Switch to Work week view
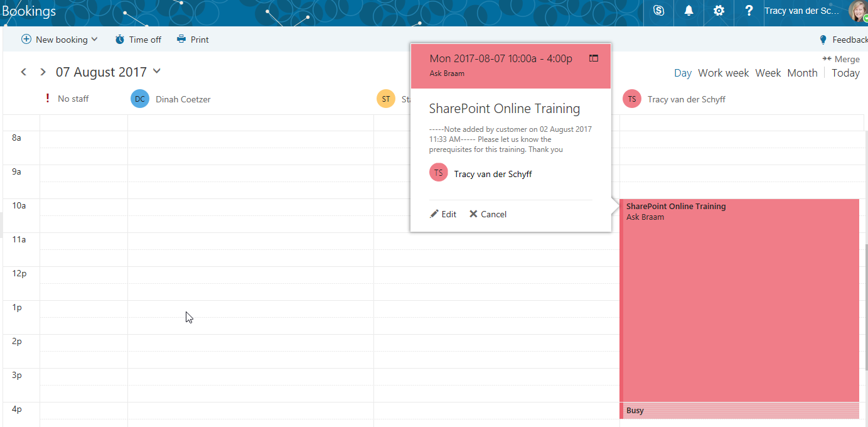Image resolution: width=868 pixels, height=427 pixels. click(x=723, y=73)
